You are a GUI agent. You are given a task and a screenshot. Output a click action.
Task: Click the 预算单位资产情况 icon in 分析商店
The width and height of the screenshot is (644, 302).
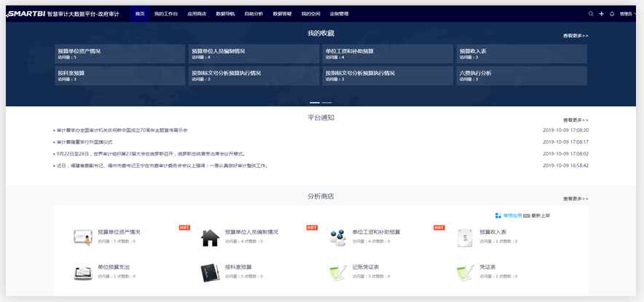(x=82, y=237)
